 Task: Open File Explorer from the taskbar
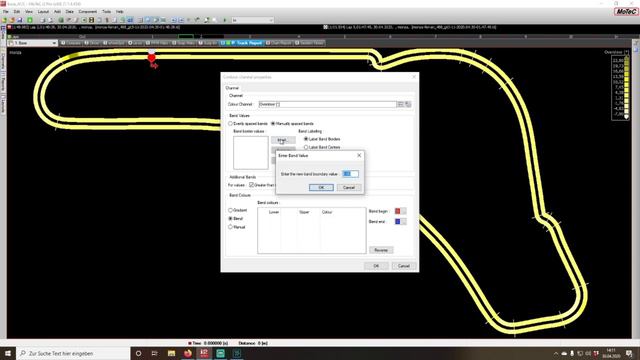click(x=171, y=353)
